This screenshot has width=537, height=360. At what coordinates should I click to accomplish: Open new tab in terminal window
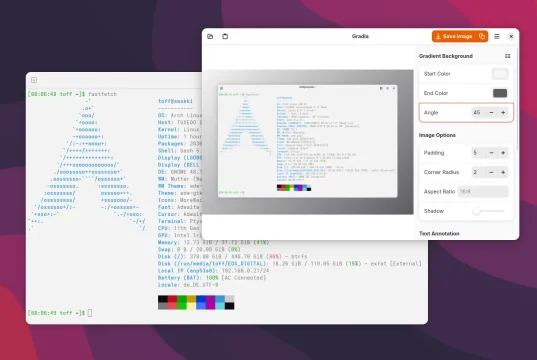34,80
